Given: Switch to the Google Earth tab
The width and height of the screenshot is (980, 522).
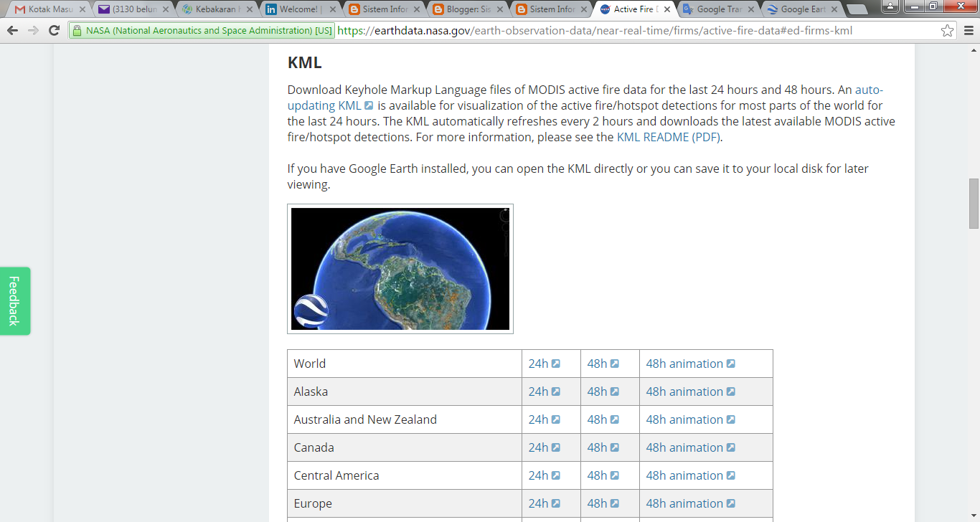Looking at the screenshot, I should pos(801,10).
